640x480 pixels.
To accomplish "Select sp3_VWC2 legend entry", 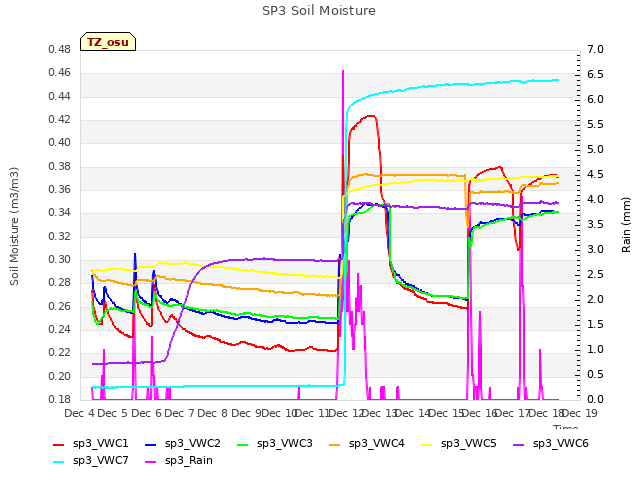I will pos(183,444).
